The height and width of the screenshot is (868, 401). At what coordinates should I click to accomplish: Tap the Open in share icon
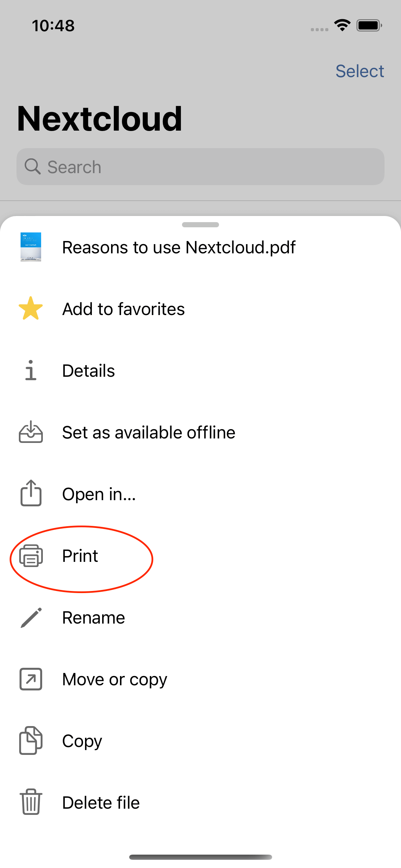pyautogui.click(x=31, y=493)
